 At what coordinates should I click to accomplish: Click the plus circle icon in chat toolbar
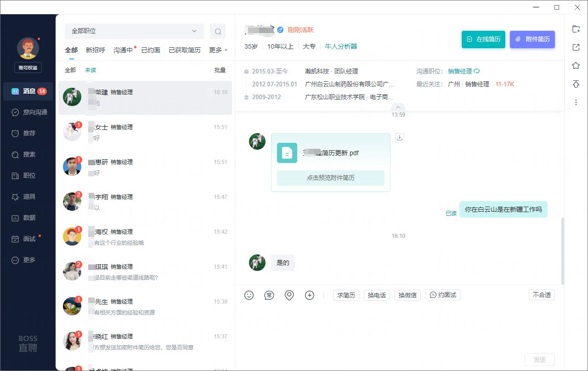click(310, 295)
